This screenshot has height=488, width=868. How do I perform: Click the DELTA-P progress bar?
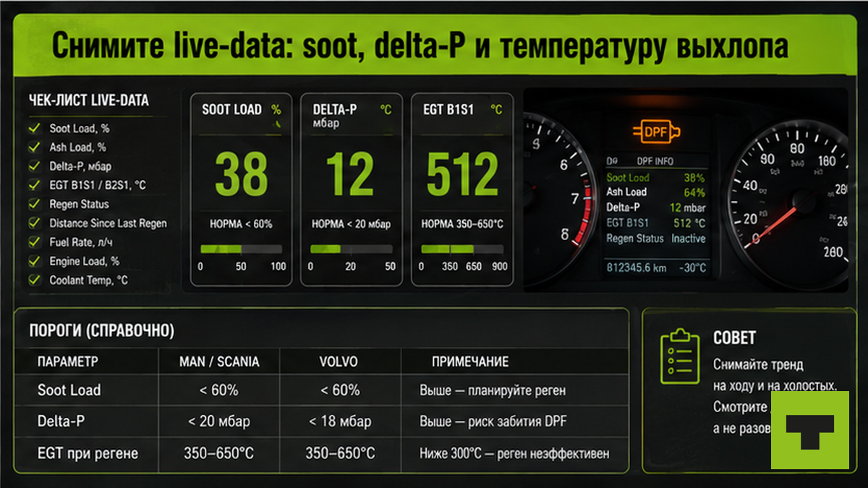(x=352, y=249)
